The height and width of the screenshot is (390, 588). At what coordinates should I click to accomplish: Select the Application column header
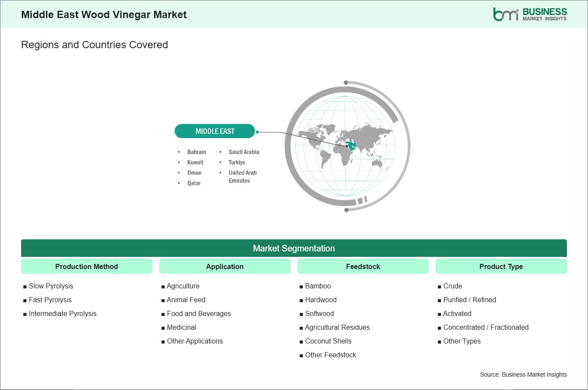tap(225, 266)
